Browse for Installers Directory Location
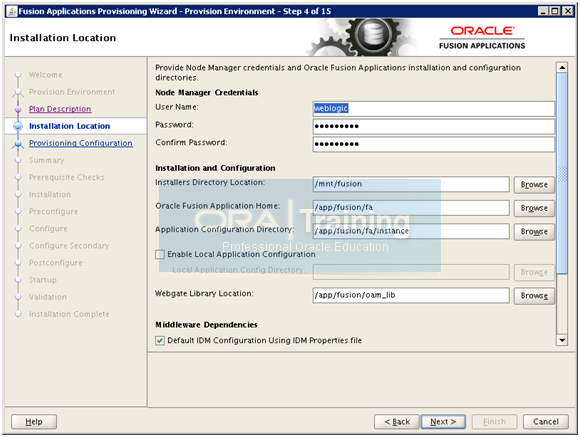 pyautogui.click(x=534, y=185)
